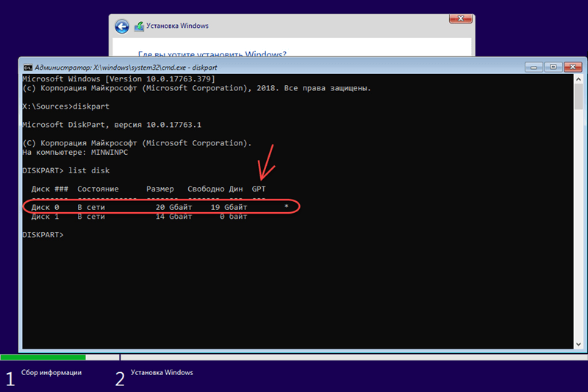Image resolution: width=588 pixels, height=392 pixels.
Task: Click the installation progress bar
Action: (x=294, y=357)
